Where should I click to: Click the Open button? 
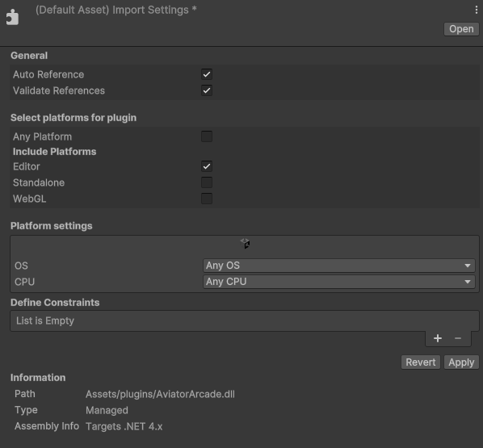point(461,29)
